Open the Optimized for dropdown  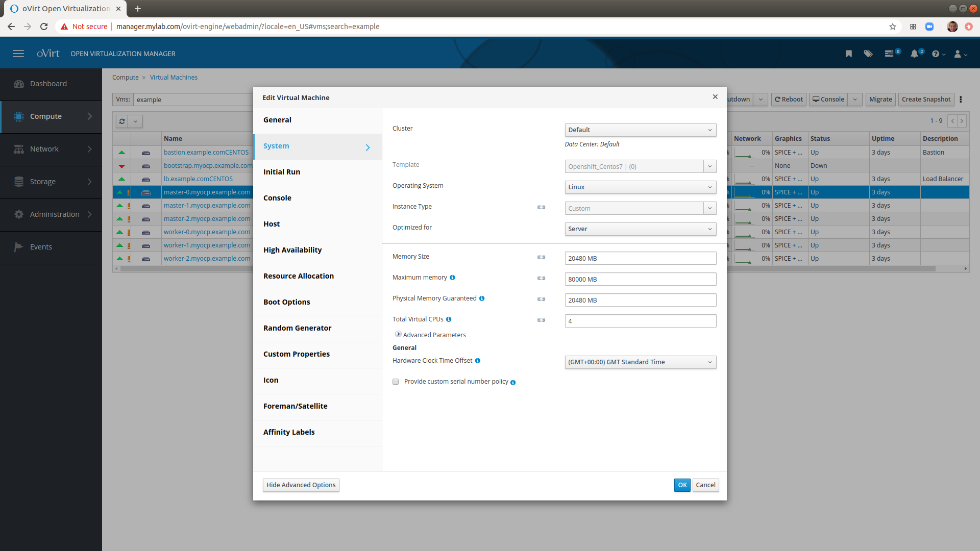click(640, 229)
